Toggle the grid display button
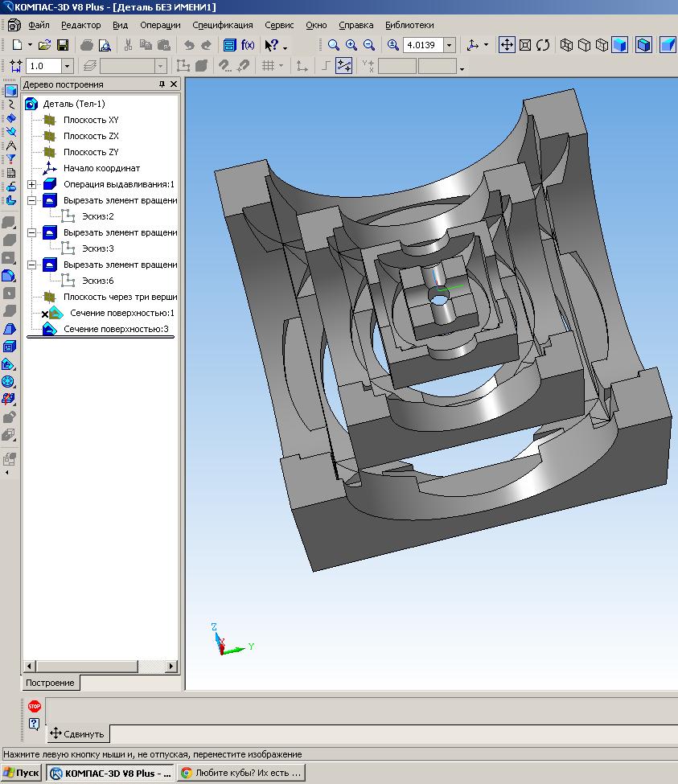 [269, 65]
